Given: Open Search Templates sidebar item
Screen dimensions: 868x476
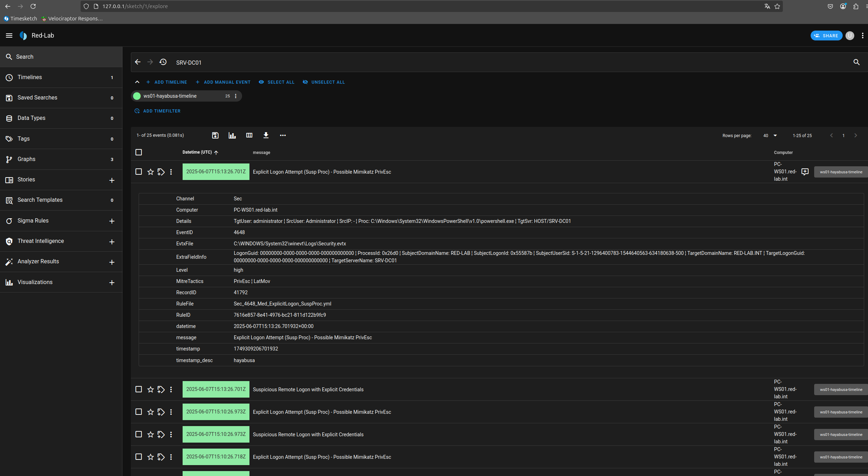Looking at the screenshot, I should (x=61, y=200).
